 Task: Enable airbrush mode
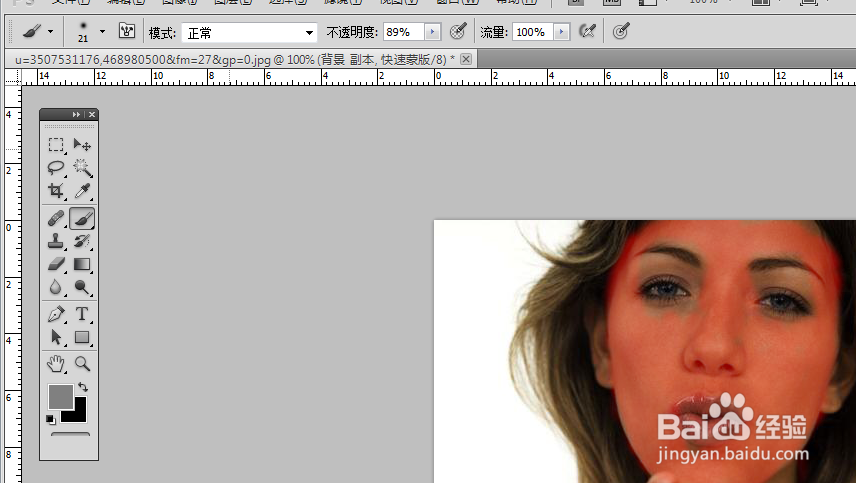[587, 32]
